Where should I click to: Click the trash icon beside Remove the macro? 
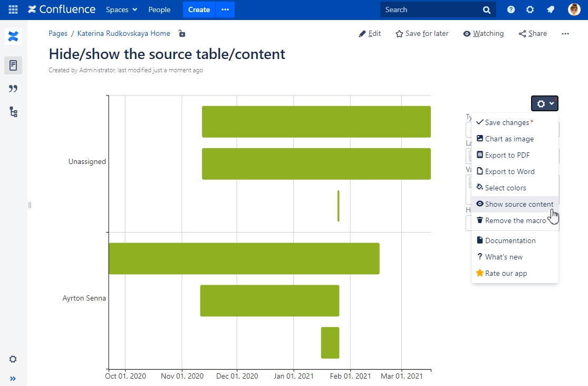[x=480, y=220]
